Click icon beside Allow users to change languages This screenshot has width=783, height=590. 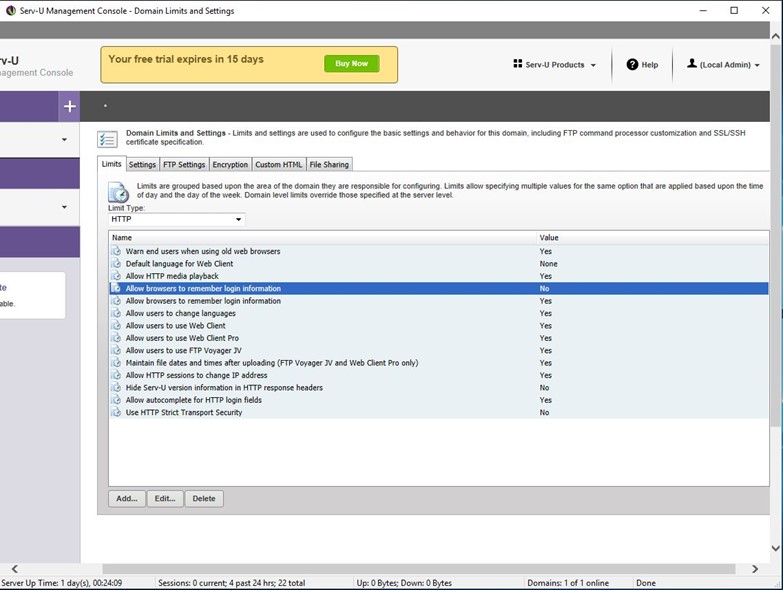click(x=116, y=313)
